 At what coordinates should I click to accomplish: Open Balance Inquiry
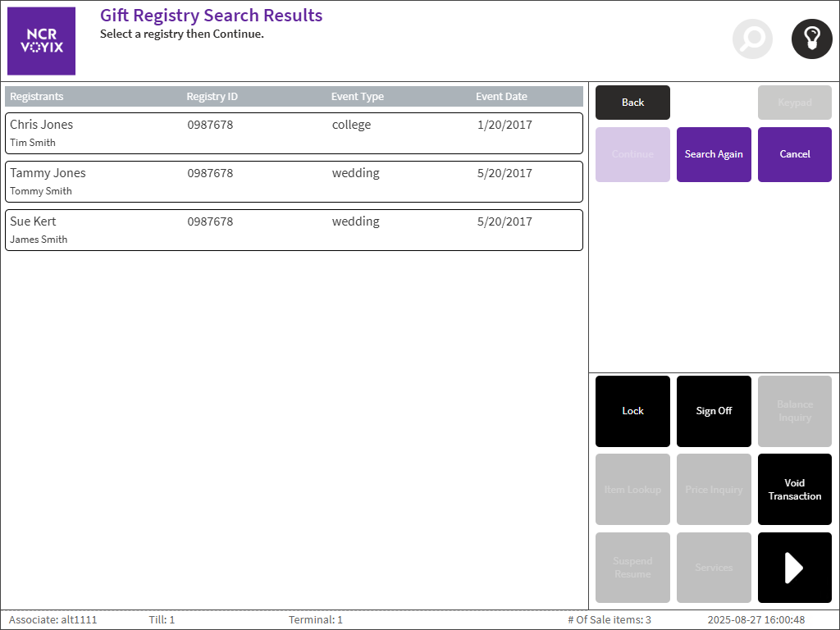coord(794,411)
